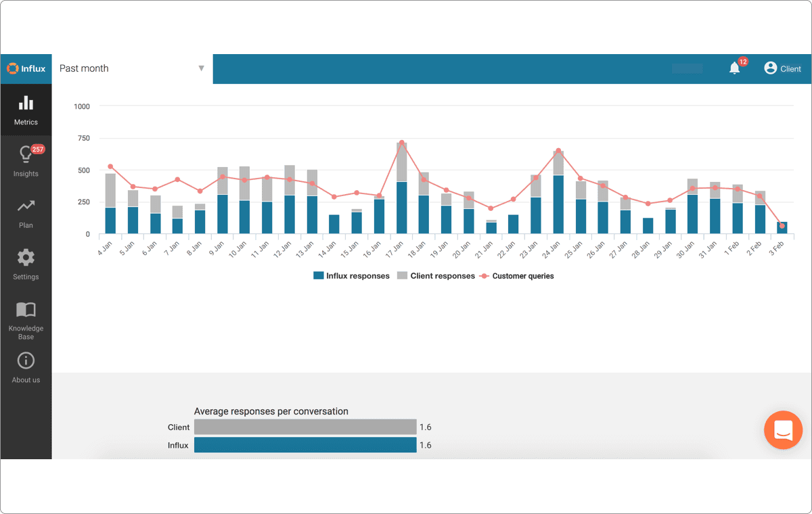The image size is (812, 514).
Task: Select the Metrics sidebar label
Action: coord(26,122)
